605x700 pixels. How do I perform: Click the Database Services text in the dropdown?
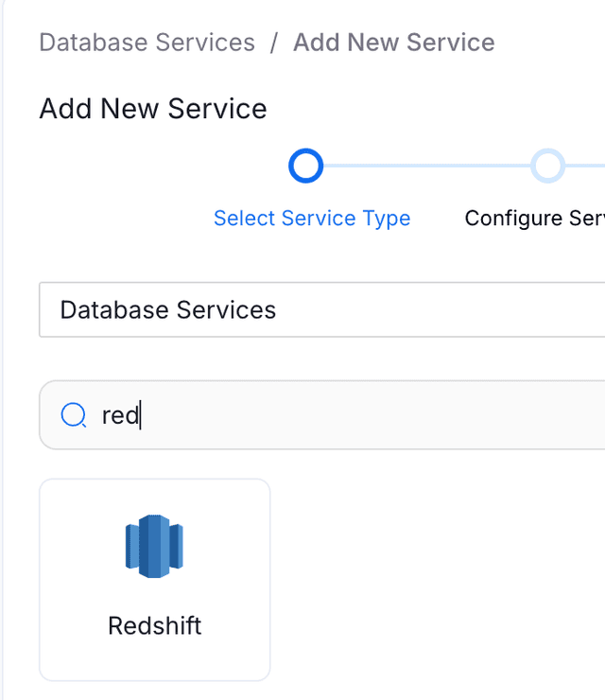coord(167,309)
